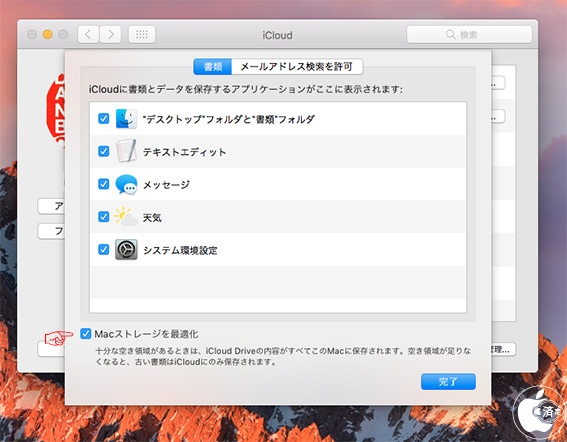This screenshot has width=567, height=442.
Task: Toggle the システム環境設定 checkbox
Action: (x=103, y=250)
